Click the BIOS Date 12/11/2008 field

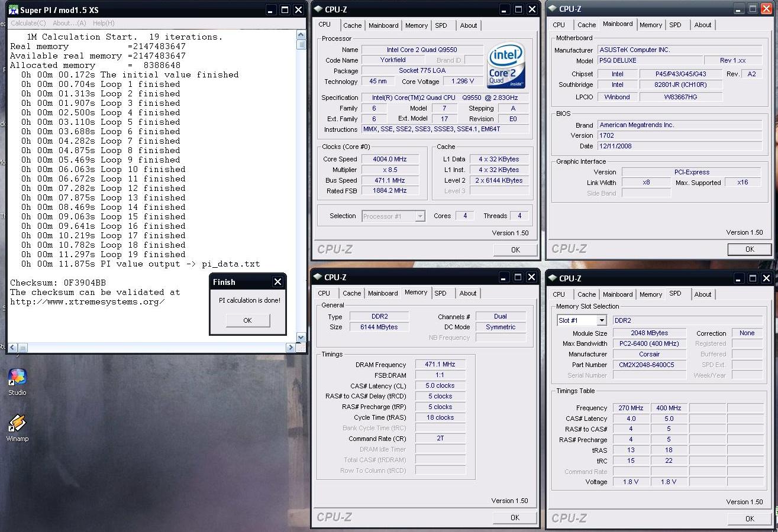click(x=679, y=146)
